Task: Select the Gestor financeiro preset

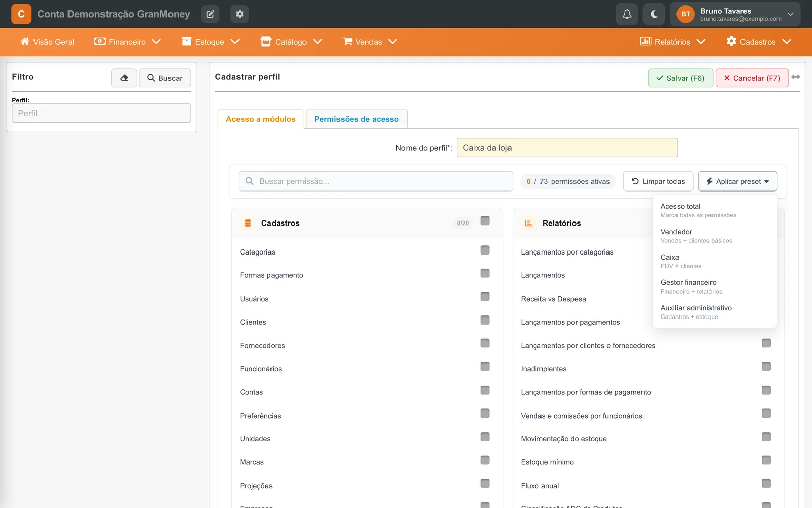Action: [x=715, y=287]
